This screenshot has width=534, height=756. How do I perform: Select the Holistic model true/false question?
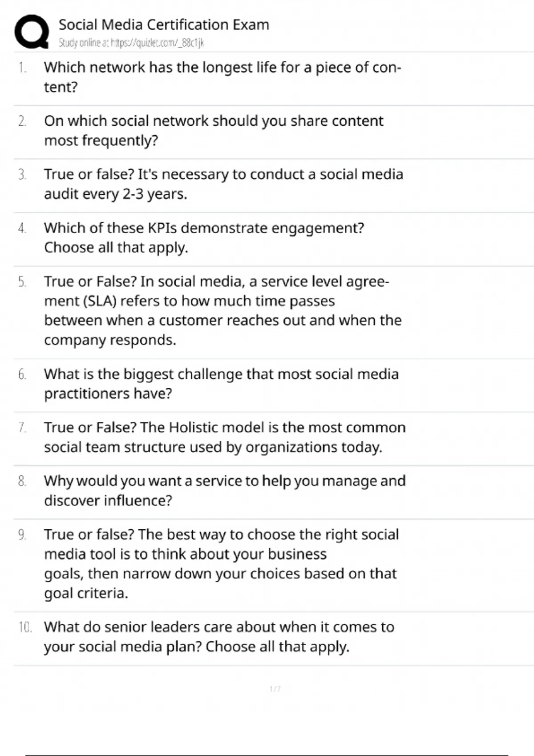coord(225,437)
